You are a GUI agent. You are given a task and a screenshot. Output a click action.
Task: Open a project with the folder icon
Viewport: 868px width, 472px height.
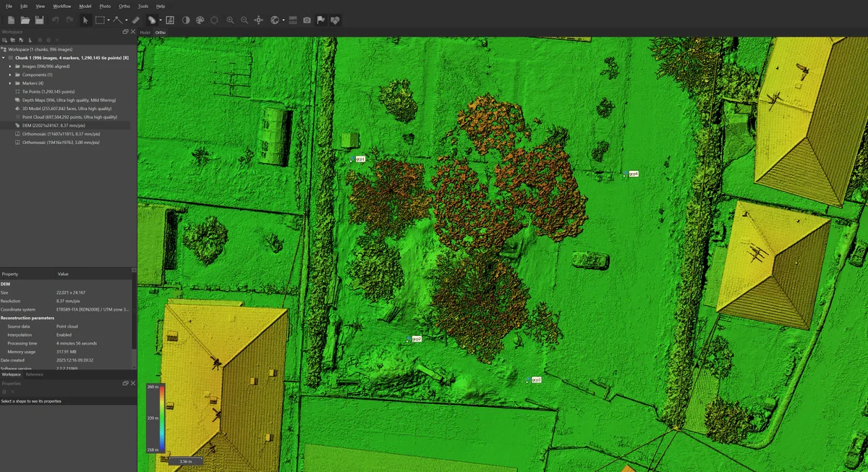coord(25,20)
